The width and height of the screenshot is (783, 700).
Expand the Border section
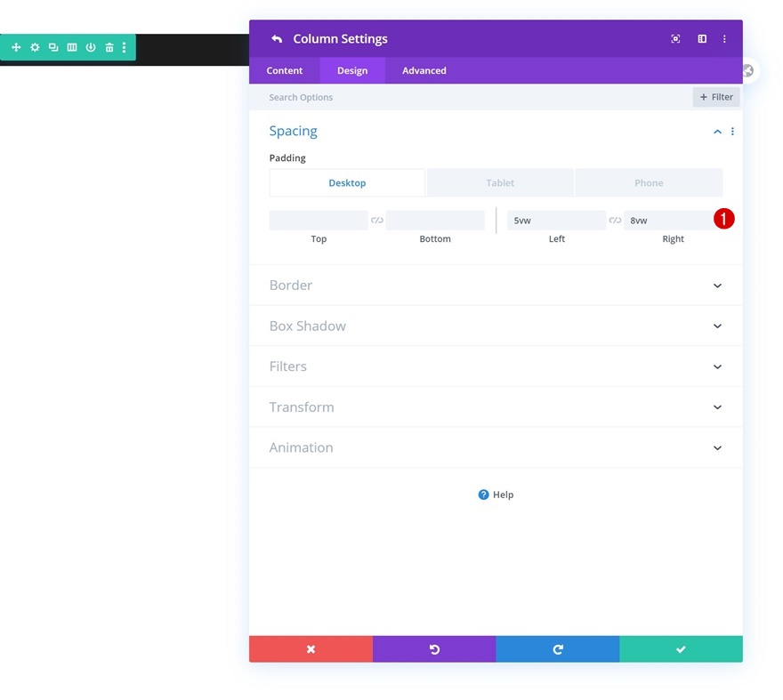496,286
